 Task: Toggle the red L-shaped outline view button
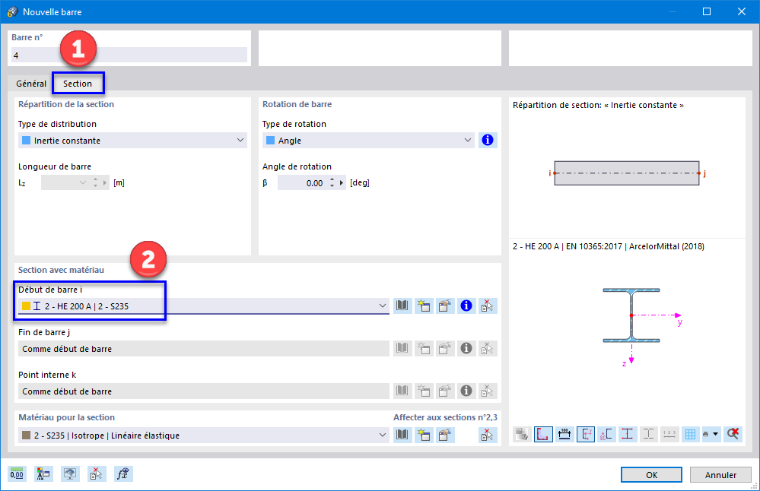543,434
